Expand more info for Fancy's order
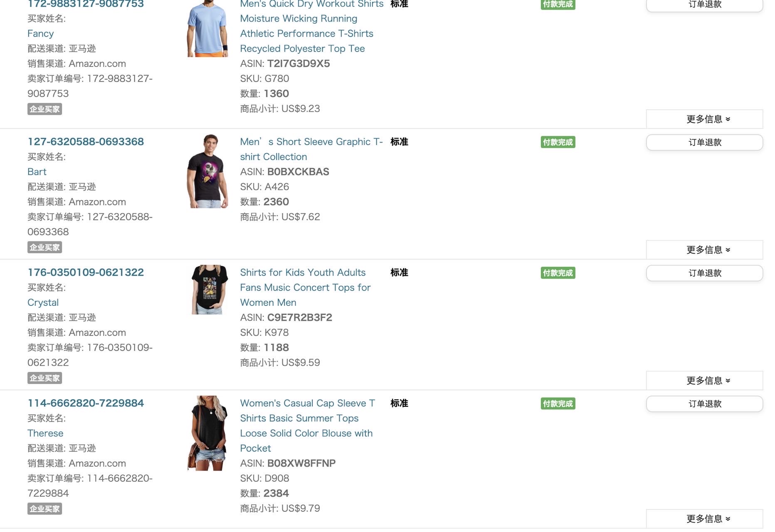775x532 pixels. coord(704,119)
